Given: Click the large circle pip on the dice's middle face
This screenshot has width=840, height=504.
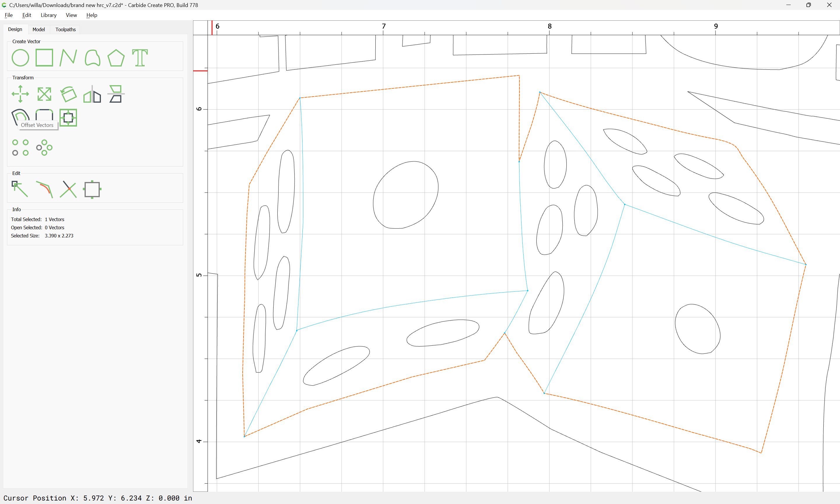Looking at the screenshot, I should (x=406, y=195).
